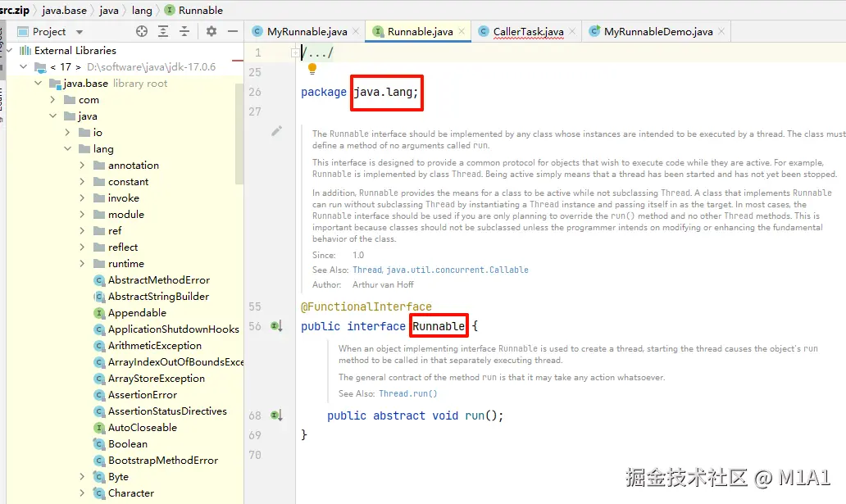Select ArithmeticException in the project tree

[x=155, y=345]
